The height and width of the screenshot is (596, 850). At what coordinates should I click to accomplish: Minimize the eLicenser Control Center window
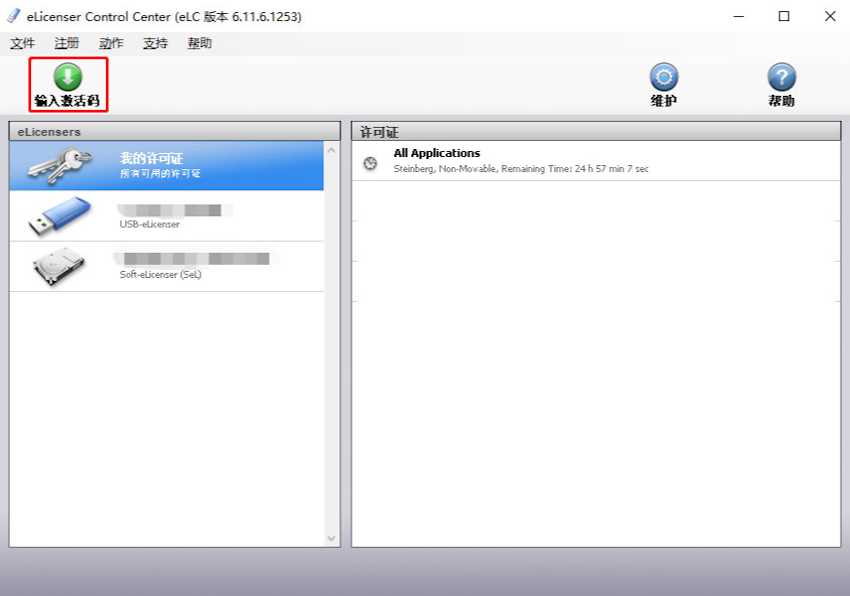point(738,16)
